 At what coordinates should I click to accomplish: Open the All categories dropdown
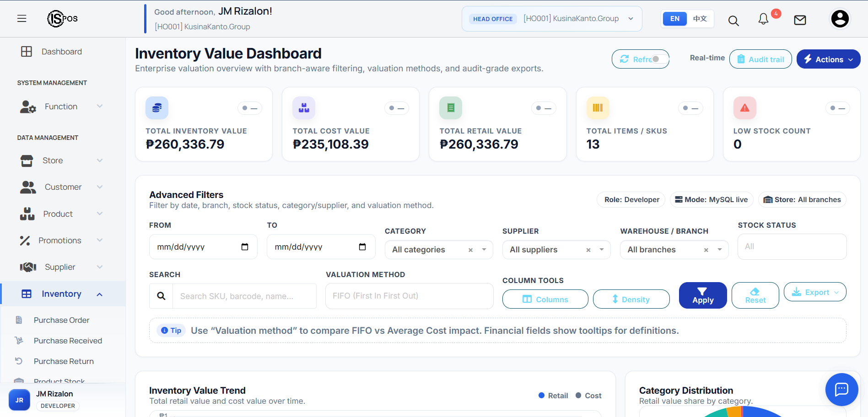(x=439, y=250)
